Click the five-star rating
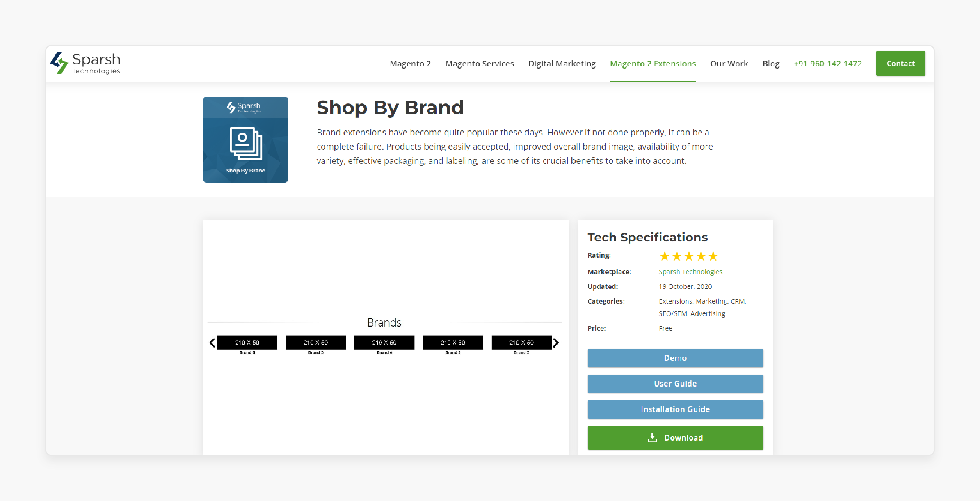The width and height of the screenshot is (980, 501). [688, 256]
